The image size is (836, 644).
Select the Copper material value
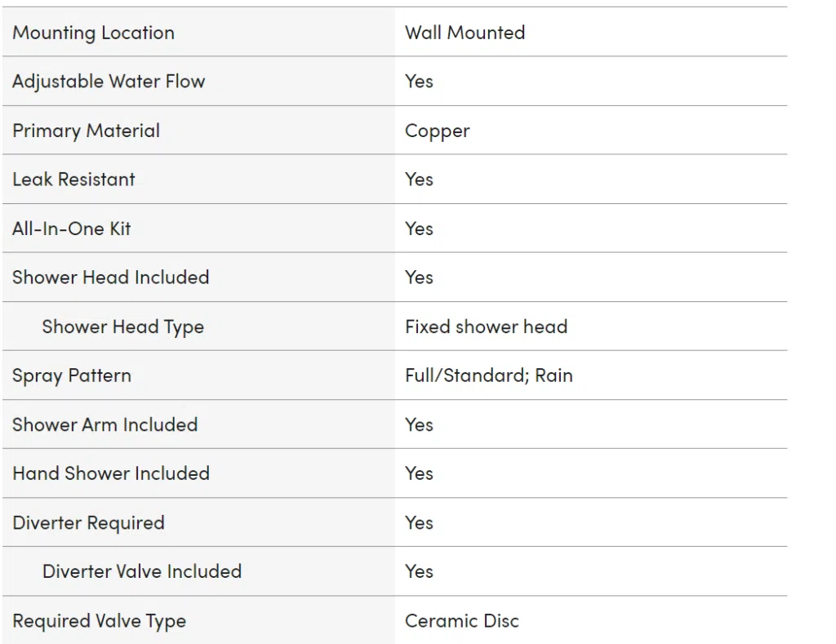(x=438, y=131)
